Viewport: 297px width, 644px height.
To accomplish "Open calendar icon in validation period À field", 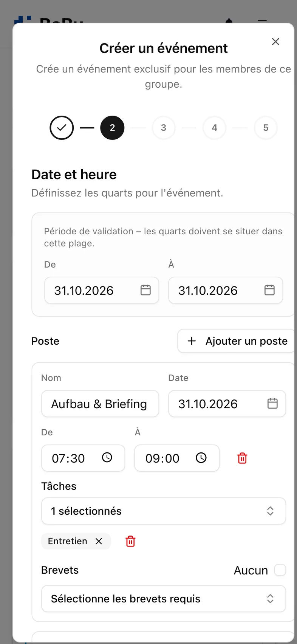I will click(x=269, y=290).
